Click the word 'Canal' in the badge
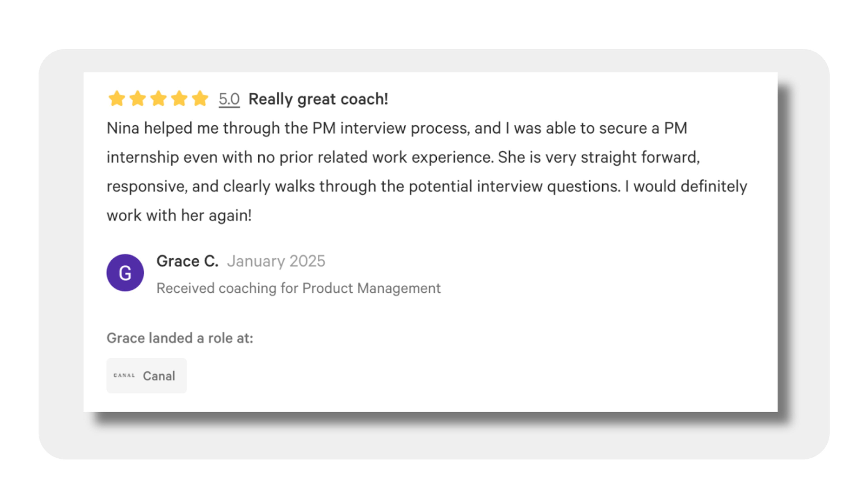 (x=159, y=376)
